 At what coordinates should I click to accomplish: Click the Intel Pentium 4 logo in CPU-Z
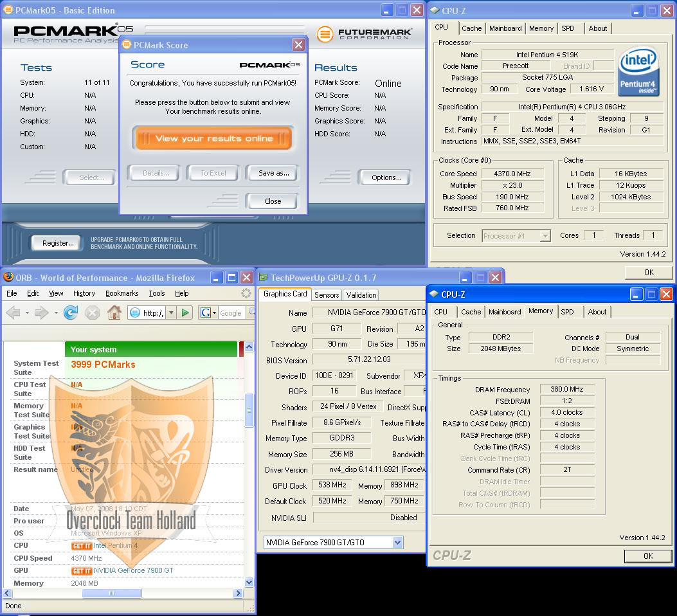[x=638, y=71]
